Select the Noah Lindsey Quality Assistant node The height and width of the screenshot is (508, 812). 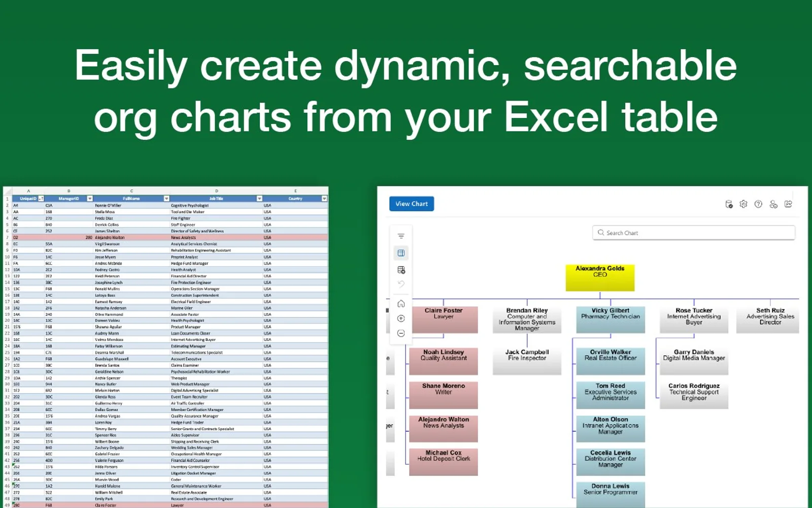pos(444,361)
